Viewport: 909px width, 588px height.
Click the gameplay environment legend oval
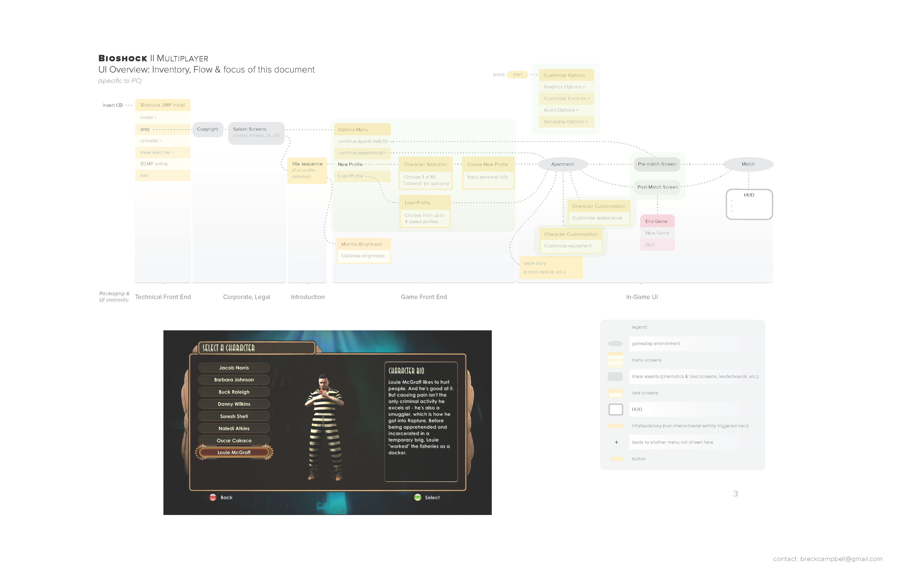(x=615, y=344)
